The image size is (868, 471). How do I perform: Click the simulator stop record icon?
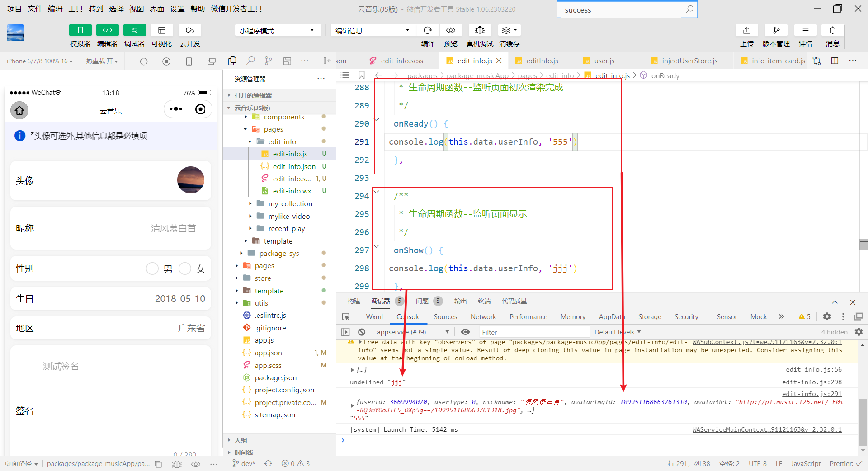[x=166, y=61]
